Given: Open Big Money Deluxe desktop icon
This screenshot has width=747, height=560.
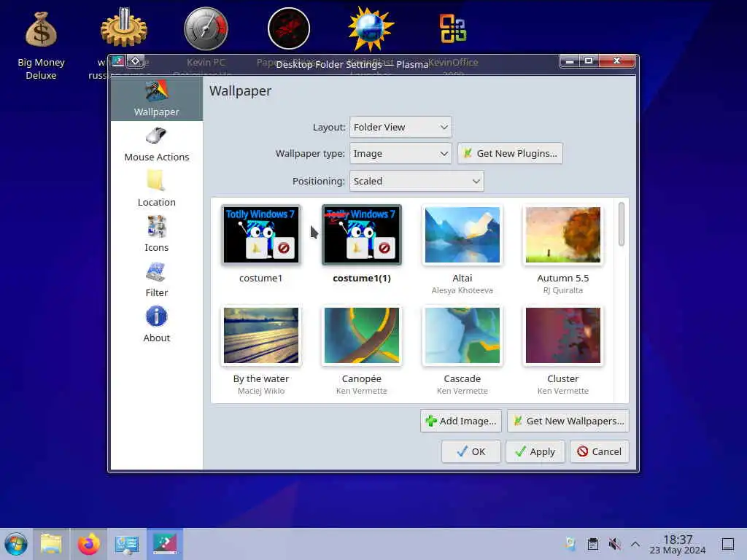Looking at the screenshot, I should [x=41, y=29].
